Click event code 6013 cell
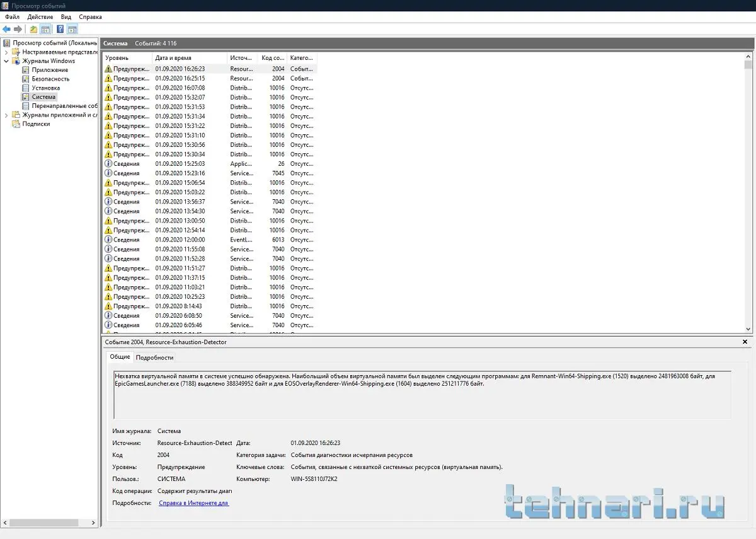Viewport: 756px width, 539px height. point(278,240)
